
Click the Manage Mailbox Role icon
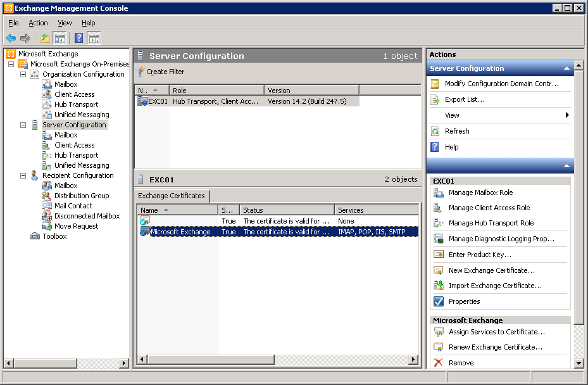[439, 192]
